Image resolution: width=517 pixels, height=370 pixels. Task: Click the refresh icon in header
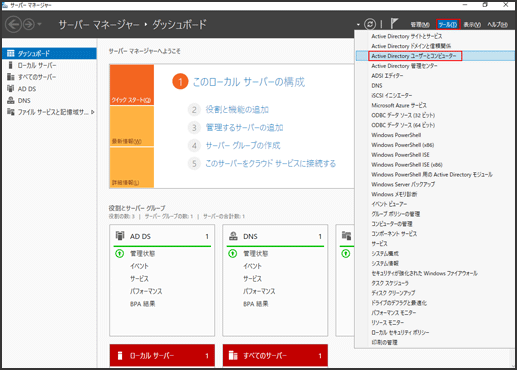pyautogui.click(x=370, y=24)
